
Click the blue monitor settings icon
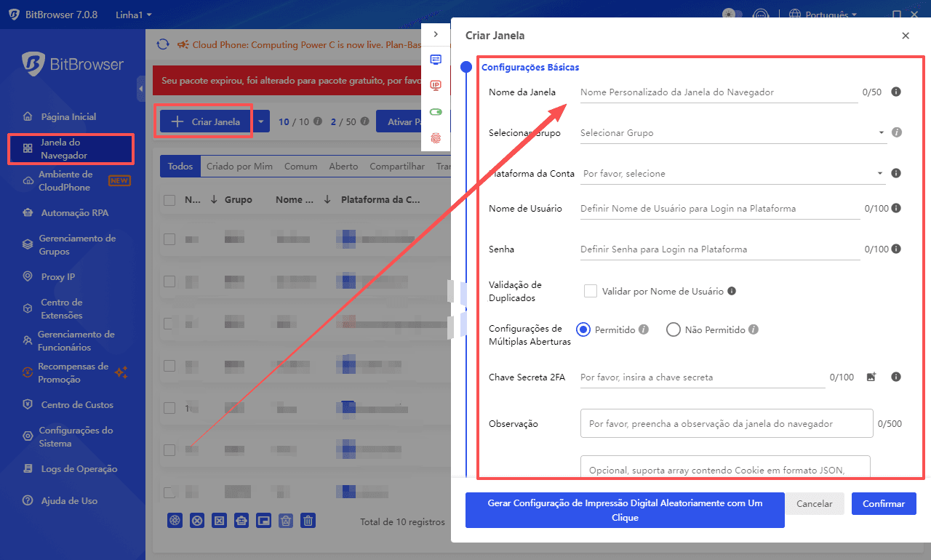pos(436,60)
